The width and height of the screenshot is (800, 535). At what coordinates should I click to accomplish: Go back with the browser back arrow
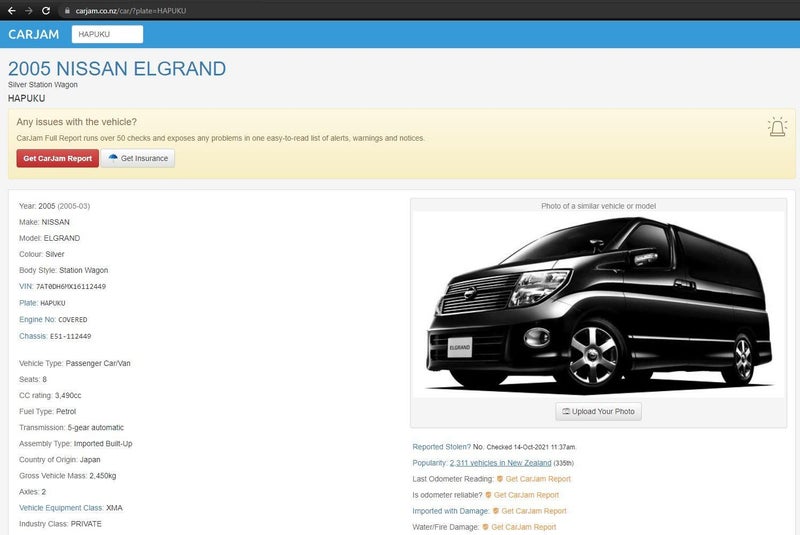[11, 10]
